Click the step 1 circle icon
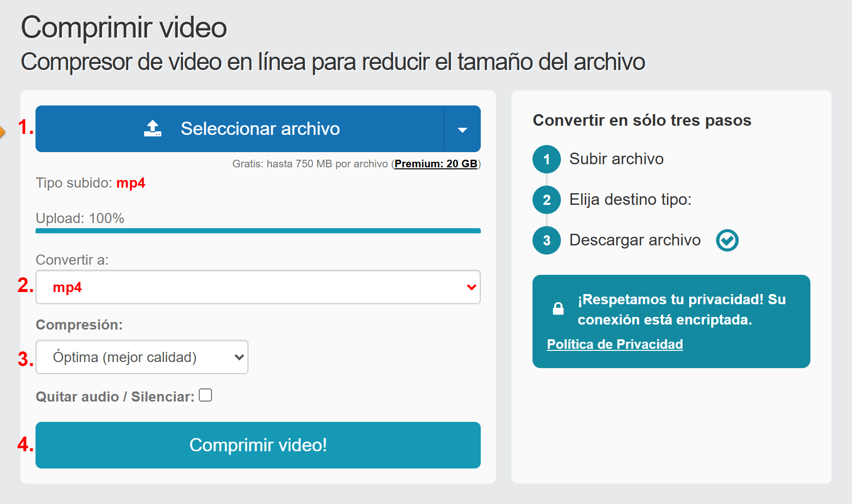Image resolution: width=852 pixels, height=504 pixels. click(546, 159)
